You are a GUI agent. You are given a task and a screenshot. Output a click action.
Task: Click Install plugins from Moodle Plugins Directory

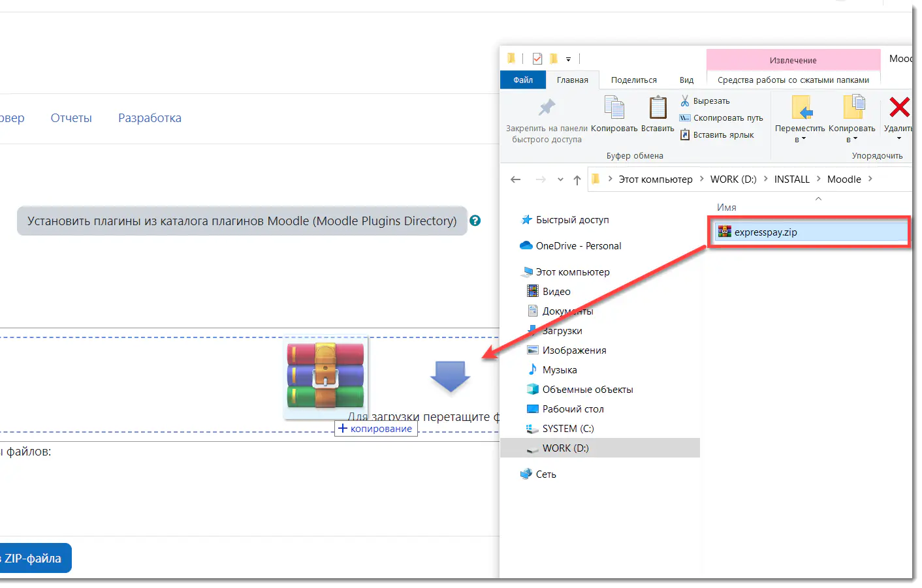pos(242,221)
